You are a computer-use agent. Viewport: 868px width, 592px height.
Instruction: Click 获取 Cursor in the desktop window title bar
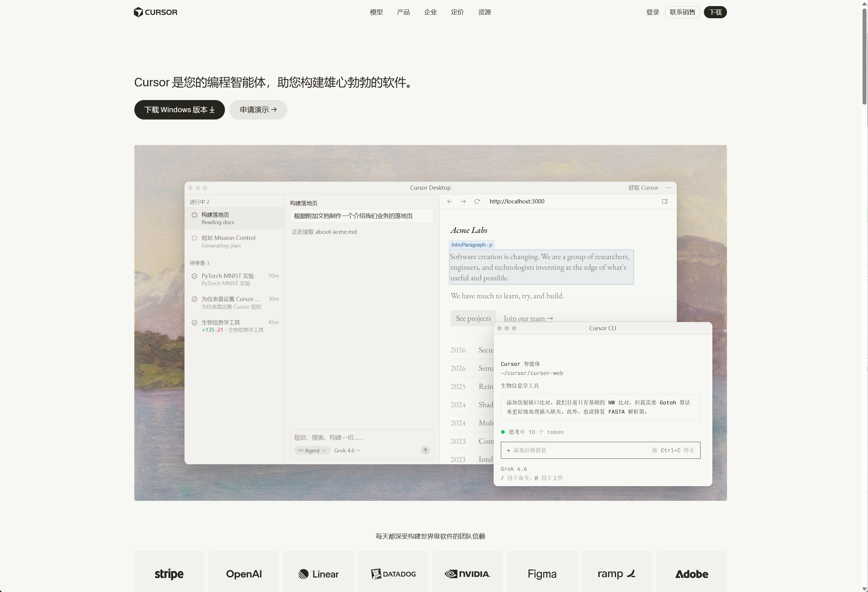(x=643, y=188)
